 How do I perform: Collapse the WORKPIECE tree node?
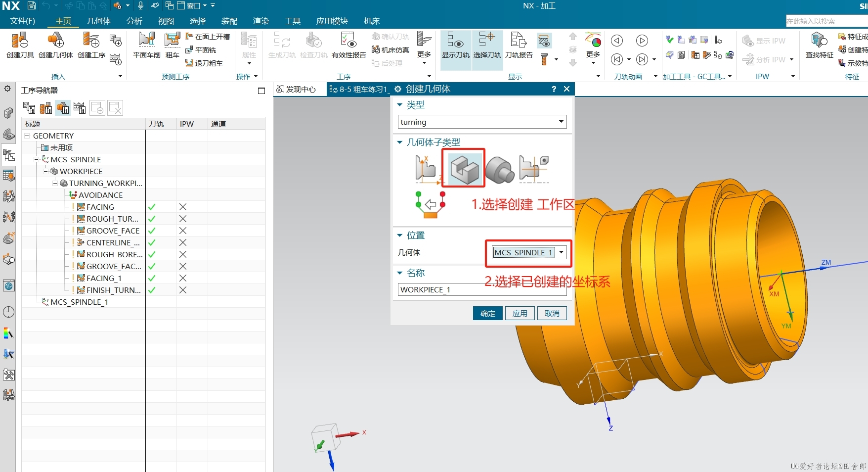[45, 171]
